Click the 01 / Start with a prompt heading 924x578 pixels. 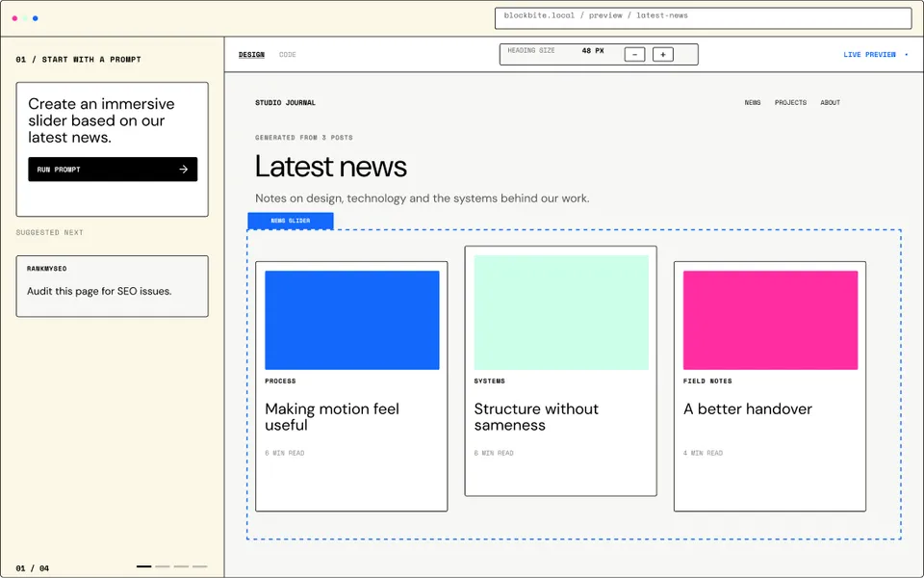coord(78,60)
